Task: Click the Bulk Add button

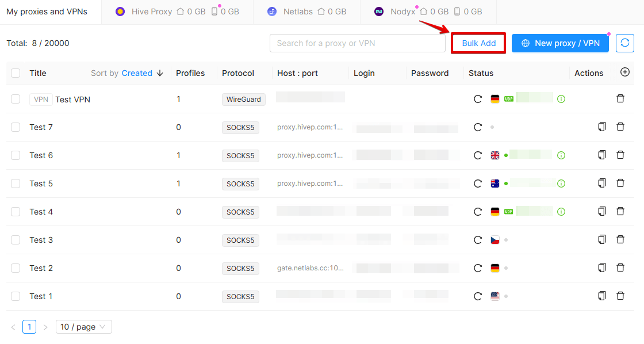Action: [x=478, y=43]
